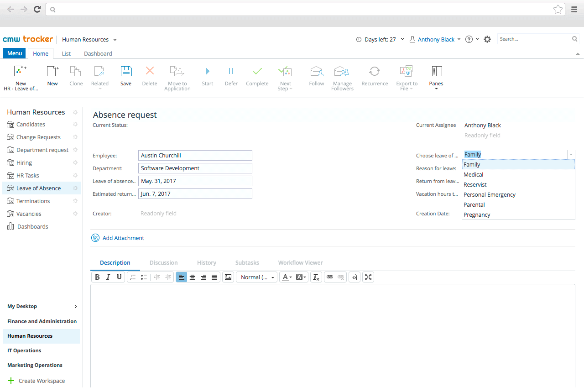Open Manage Followers

coord(342,71)
